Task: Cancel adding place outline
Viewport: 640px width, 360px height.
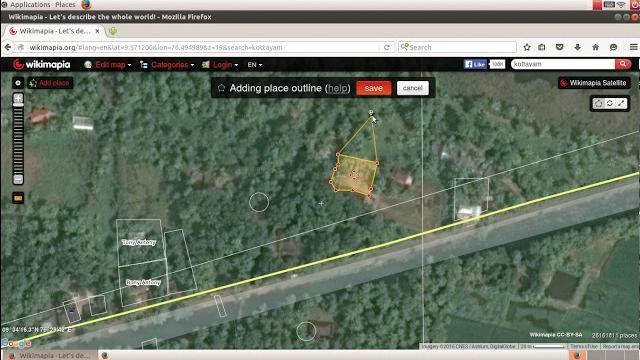Action: tap(413, 88)
